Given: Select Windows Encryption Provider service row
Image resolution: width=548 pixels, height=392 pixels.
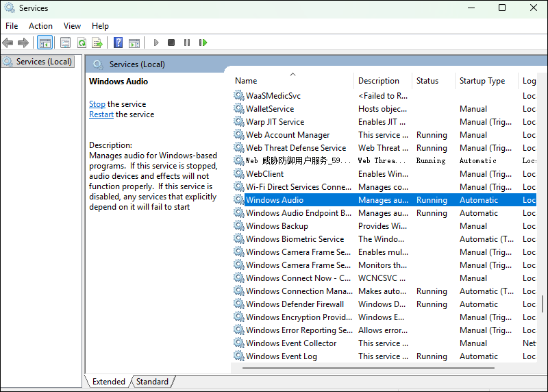Looking at the screenshot, I should tap(384, 317).
